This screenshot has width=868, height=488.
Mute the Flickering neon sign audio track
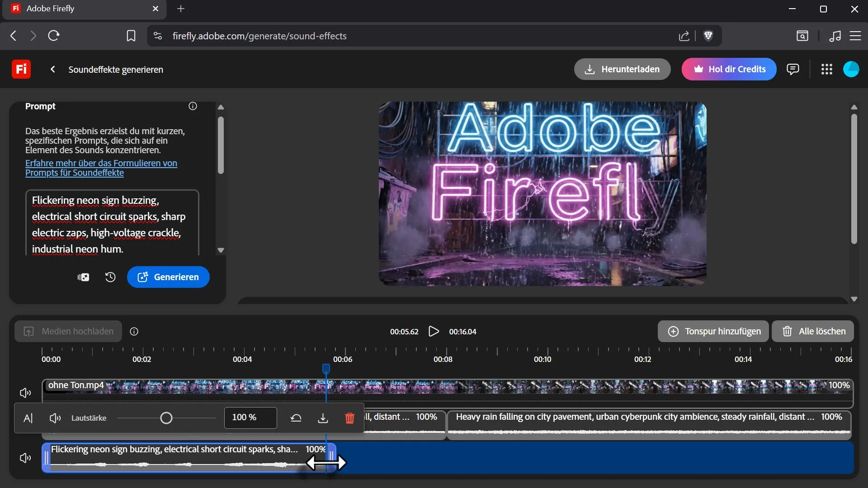point(25,458)
